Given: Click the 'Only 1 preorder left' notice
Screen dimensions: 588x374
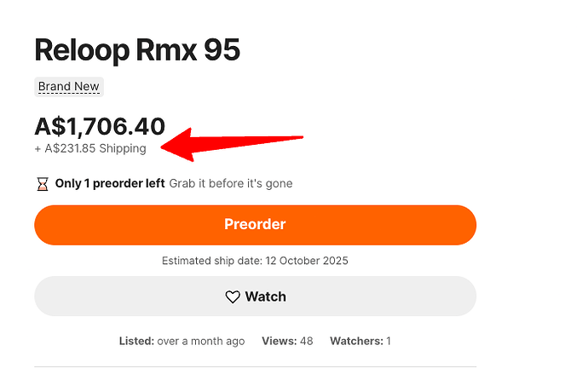Looking at the screenshot, I should coord(110,184).
